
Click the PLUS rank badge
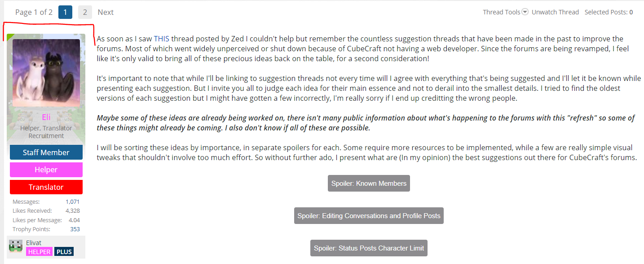[x=64, y=252]
